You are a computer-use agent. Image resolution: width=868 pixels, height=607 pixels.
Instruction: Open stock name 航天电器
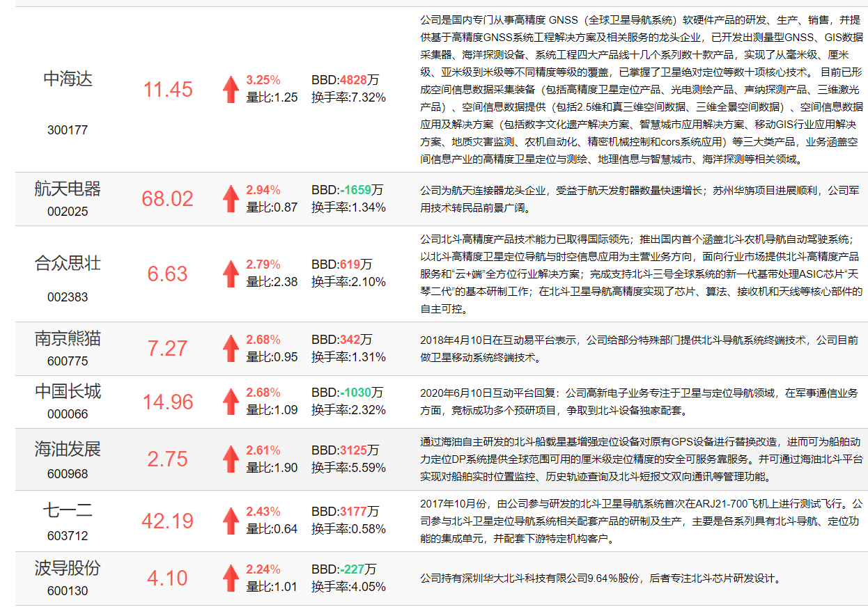(x=68, y=189)
